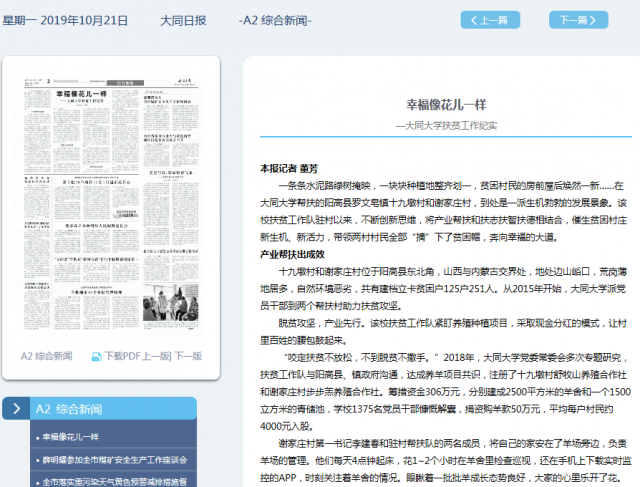Click the newspaper page thumbnail image
This screenshot has width=640, height=487.
[111, 204]
